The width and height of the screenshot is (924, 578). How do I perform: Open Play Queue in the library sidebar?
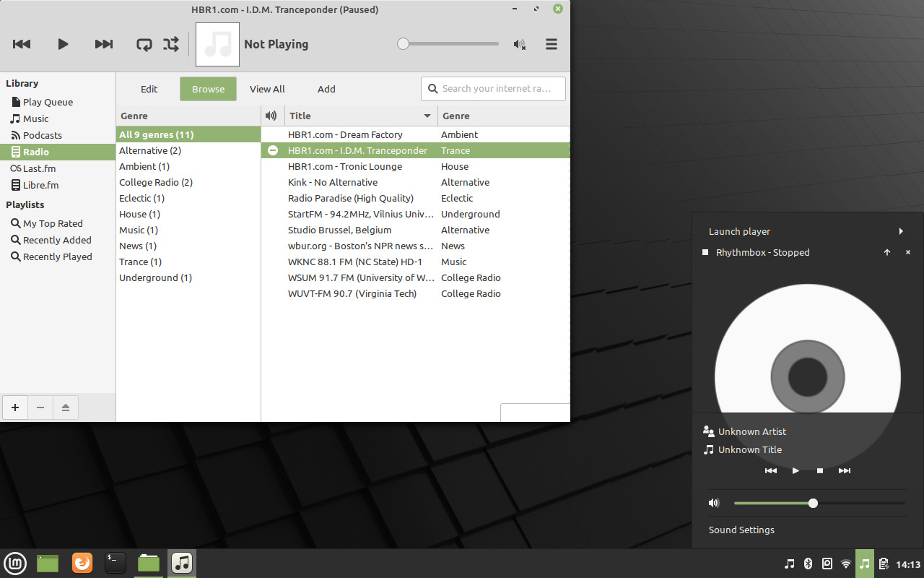(x=48, y=102)
